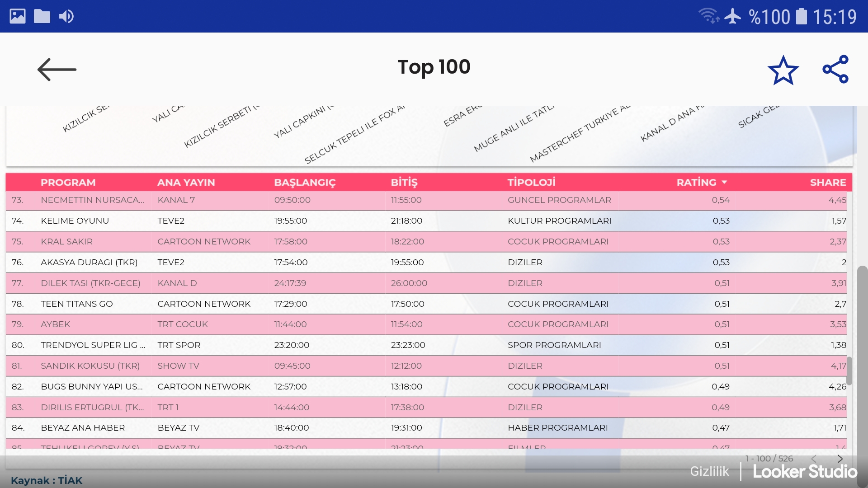868x488 pixels.
Task: Select the KELIME OYUNU row
Action: [75, 221]
